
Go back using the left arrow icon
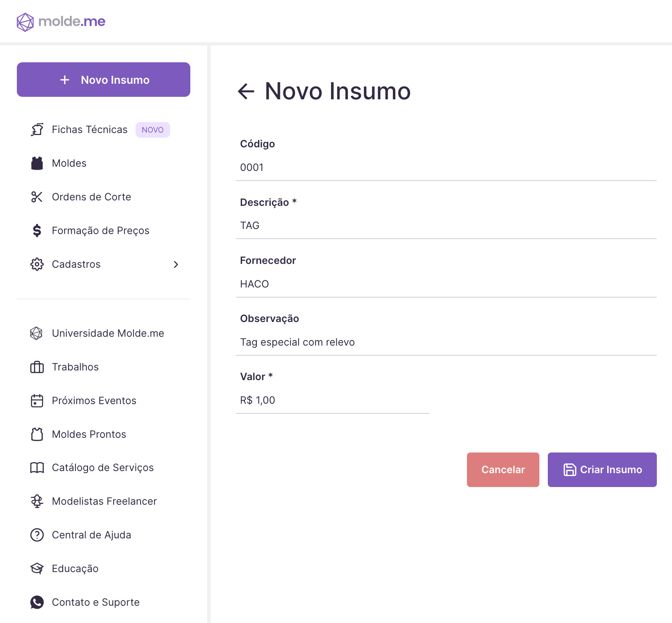(246, 91)
